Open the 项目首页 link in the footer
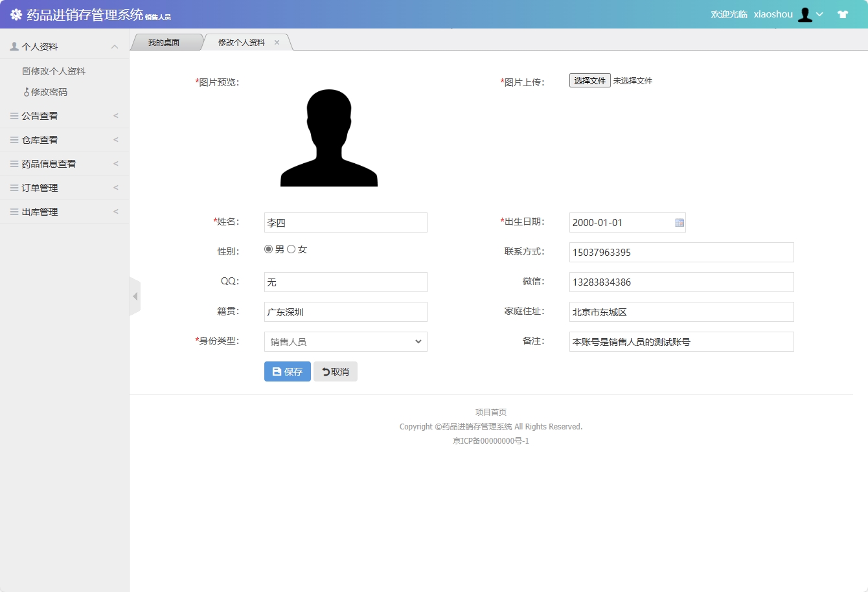The image size is (868, 592). click(491, 411)
